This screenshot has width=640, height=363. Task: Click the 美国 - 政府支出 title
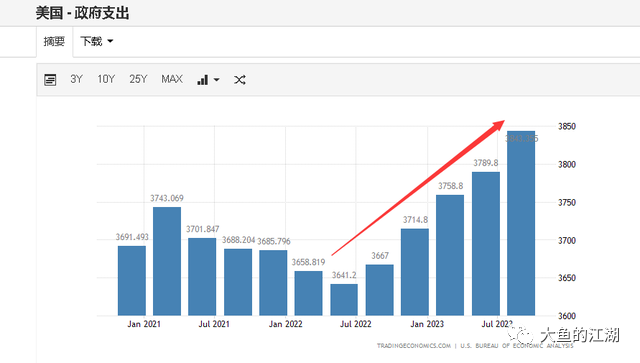pyautogui.click(x=82, y=13)
